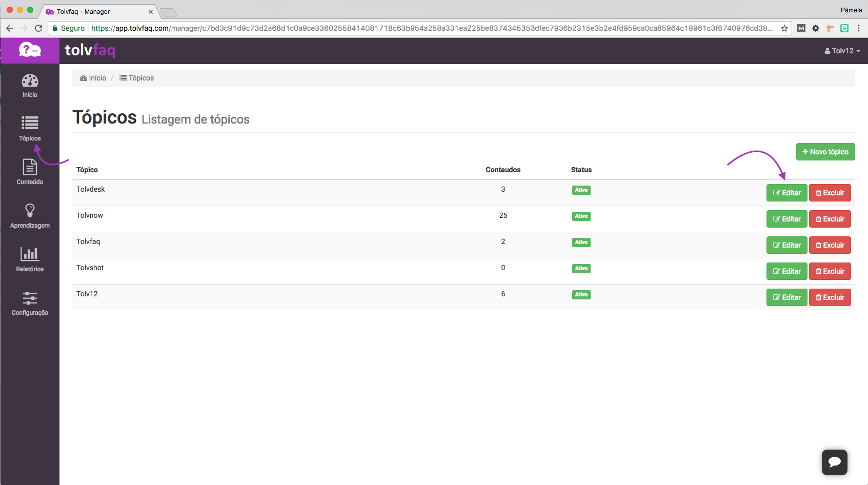Click the green smiley extension icon
Image resolution: width=868 pixels, height=485 pixels.
pos(844,28)
